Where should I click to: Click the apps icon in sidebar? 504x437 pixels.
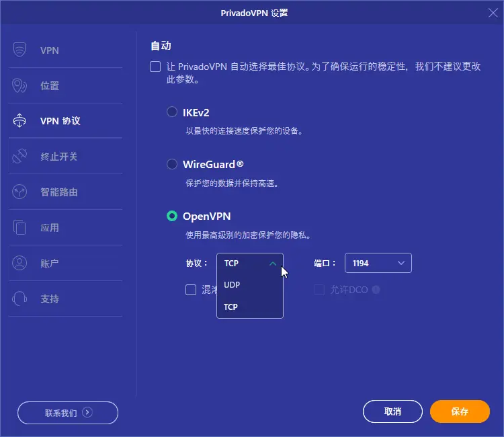point(19,227)
